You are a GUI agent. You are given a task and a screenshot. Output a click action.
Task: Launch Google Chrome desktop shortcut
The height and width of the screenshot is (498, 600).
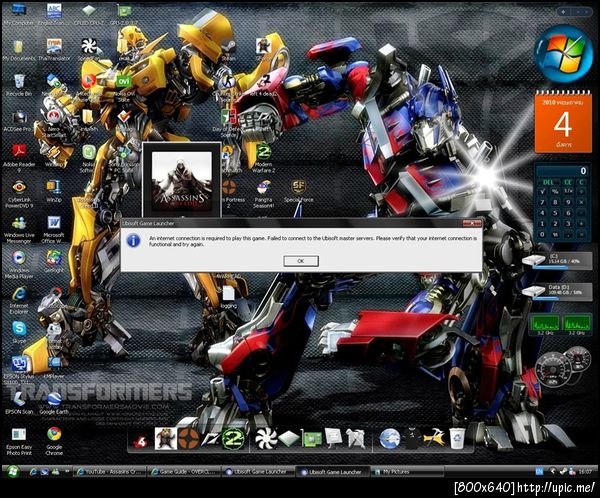[x=54, y=440]
